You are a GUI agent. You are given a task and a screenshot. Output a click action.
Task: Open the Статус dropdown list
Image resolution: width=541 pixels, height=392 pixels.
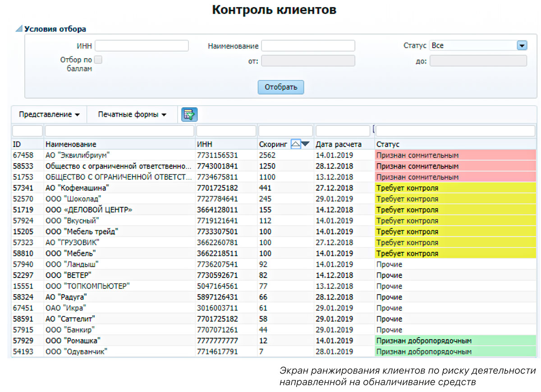[522, 46]
